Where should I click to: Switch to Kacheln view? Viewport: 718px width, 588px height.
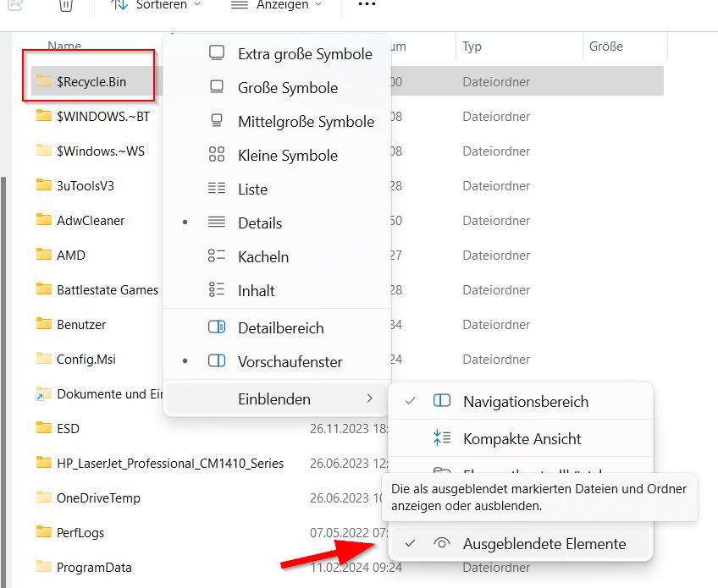[x=277, y=257]
